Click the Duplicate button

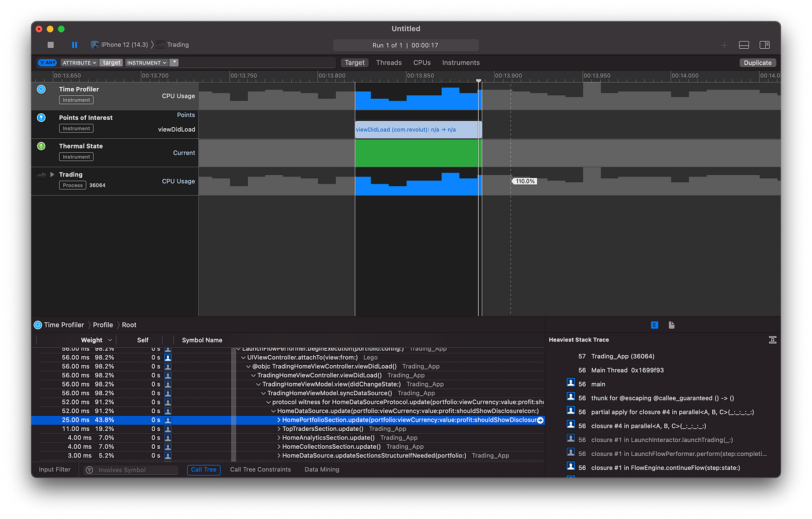pos(757,62)
